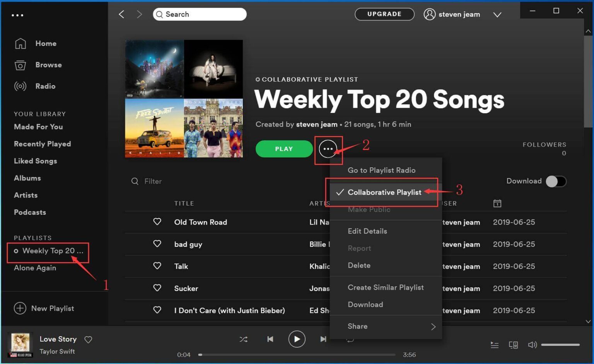Viewport: 594px width, 364px height.
Task: Click the shuffle icon in playback bar
Action: click(243, 339)
